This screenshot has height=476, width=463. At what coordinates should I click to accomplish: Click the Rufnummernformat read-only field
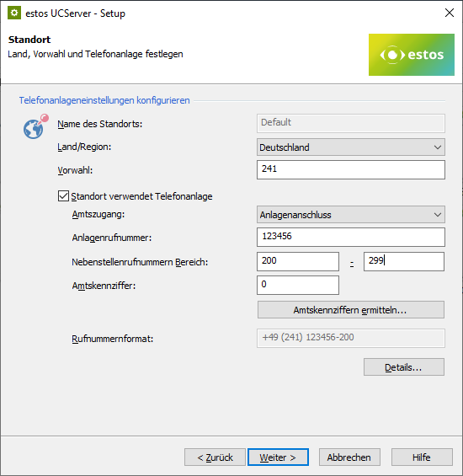click(351, 338)
